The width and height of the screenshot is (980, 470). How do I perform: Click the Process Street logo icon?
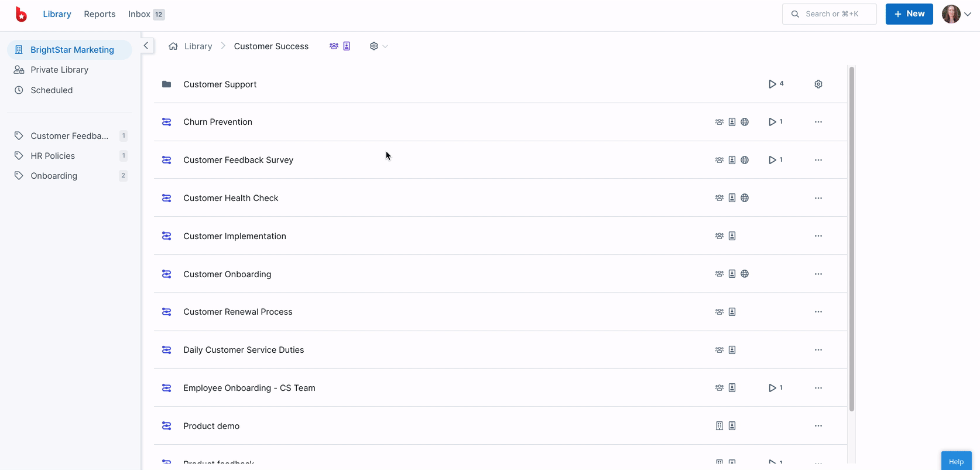21,14
